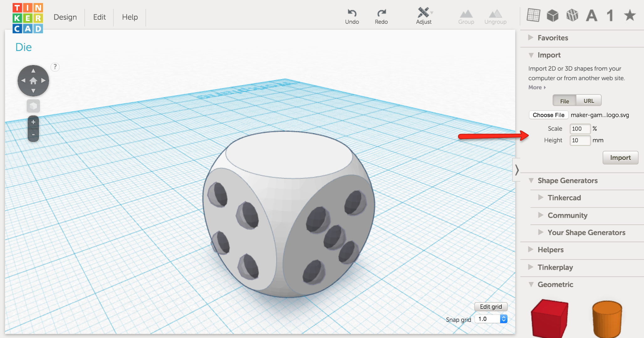Open the Workplane grid icon
This screenshot has width=644, height=338.
coord(533,15)
